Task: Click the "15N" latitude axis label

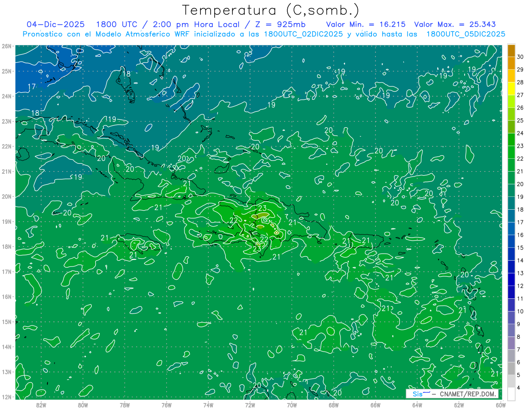Action: tap(7, 322)
